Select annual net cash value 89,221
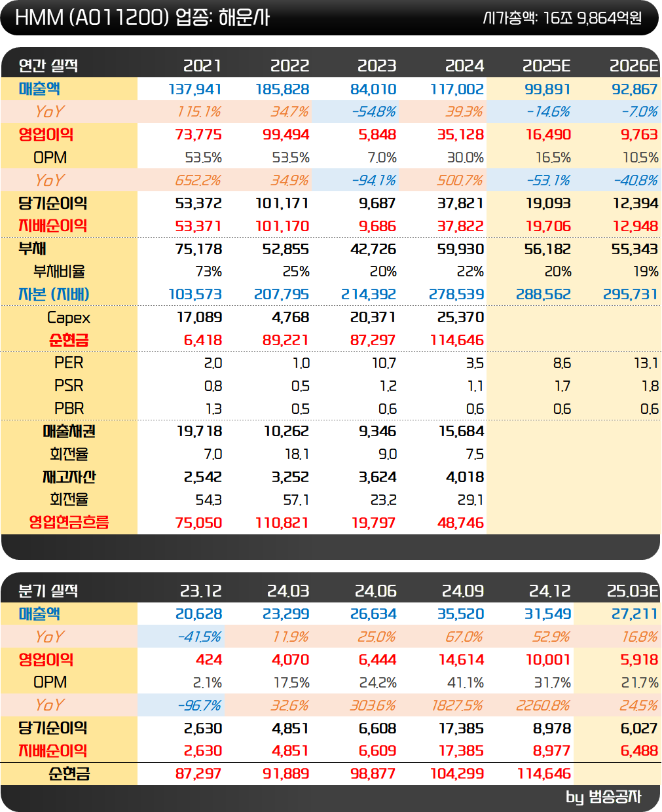Viewport: 662px width, 812px height. pyautogui.click(x=285, y=341)
